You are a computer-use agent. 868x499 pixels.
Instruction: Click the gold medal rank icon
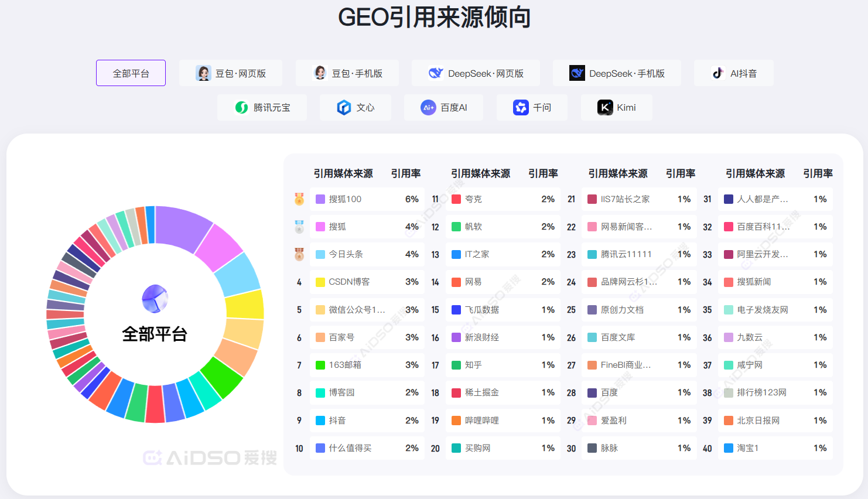point(299,199)
